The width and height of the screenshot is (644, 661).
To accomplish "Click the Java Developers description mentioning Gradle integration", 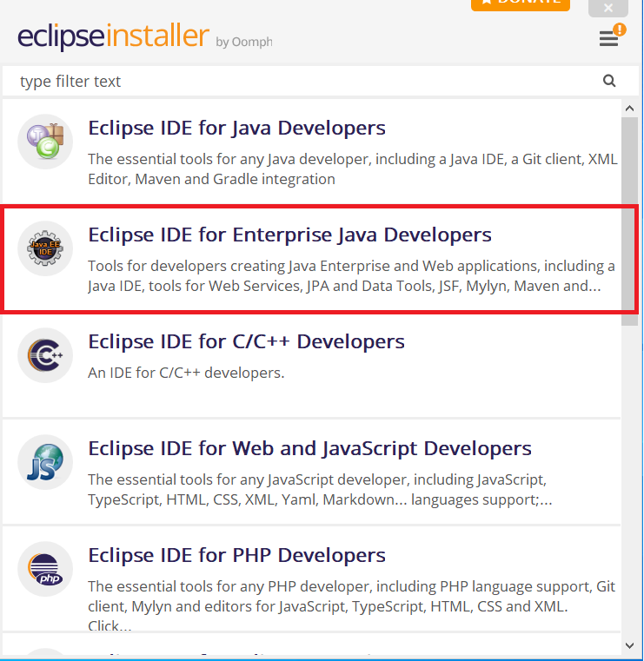I will (x=353, y=169).
